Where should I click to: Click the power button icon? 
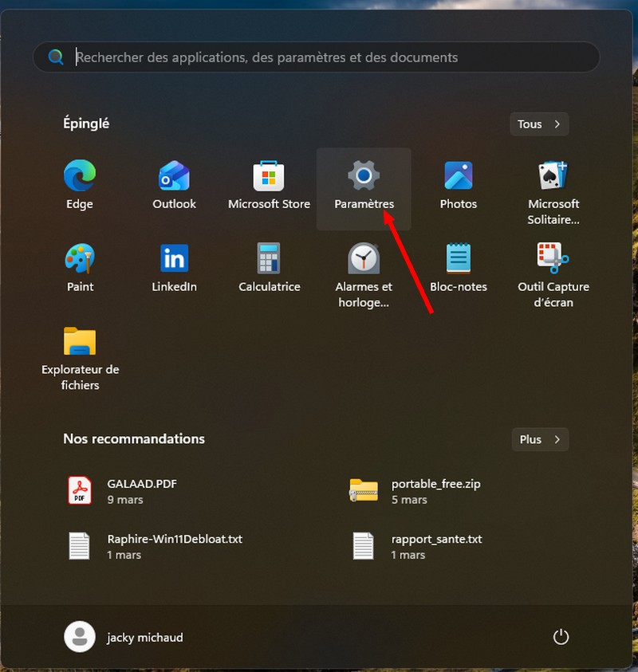point(561,637)
